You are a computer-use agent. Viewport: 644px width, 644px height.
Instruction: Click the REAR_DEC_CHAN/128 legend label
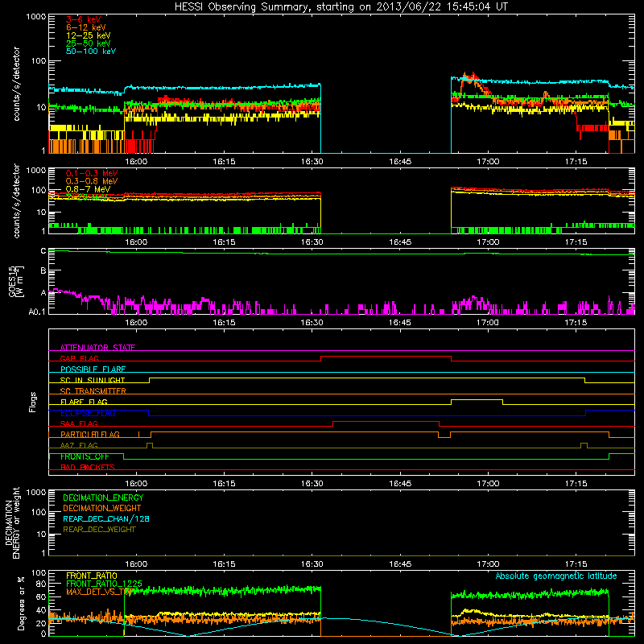(106, 518)
